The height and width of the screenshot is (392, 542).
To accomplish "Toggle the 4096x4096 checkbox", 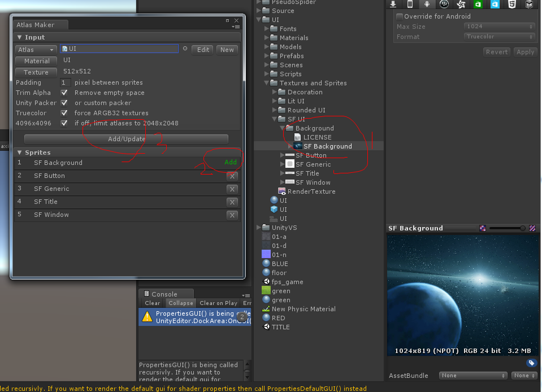I will pyautogui.click(x=64, y=123).
